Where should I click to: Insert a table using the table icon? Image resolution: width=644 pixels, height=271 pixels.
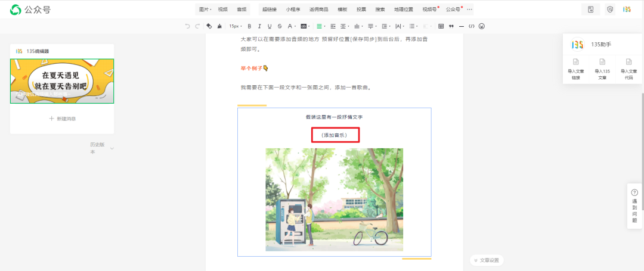pyautogui.click(x=441, y=26)
